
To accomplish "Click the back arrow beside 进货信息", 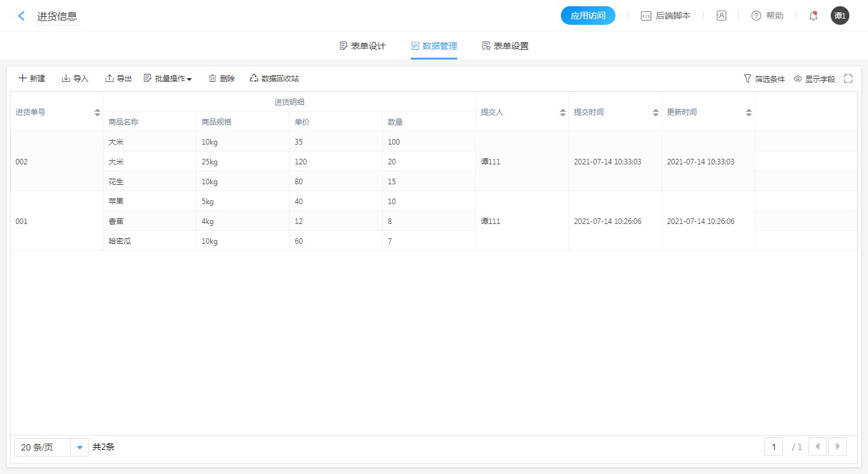I will point(22,16).
